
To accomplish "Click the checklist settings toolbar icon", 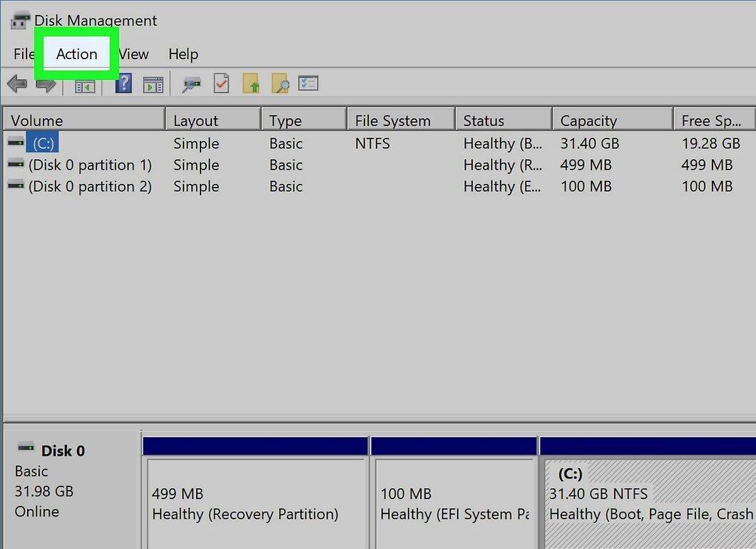I will (308, 83).
